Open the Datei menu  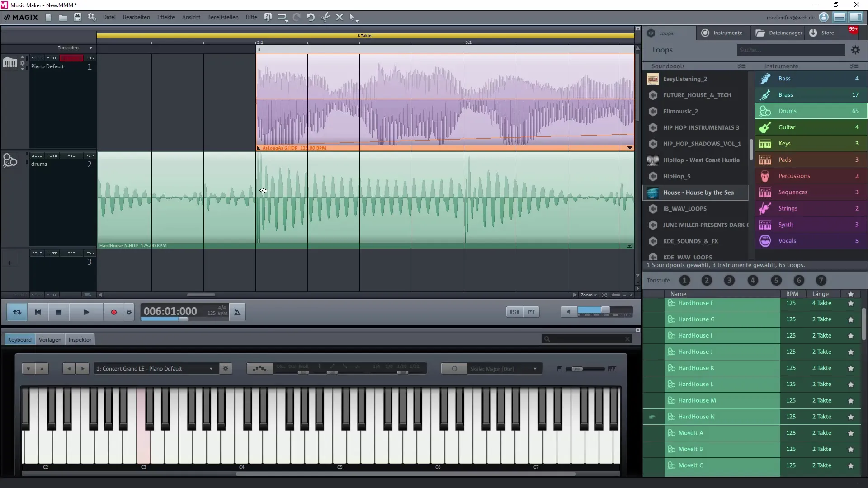point(109,17)
